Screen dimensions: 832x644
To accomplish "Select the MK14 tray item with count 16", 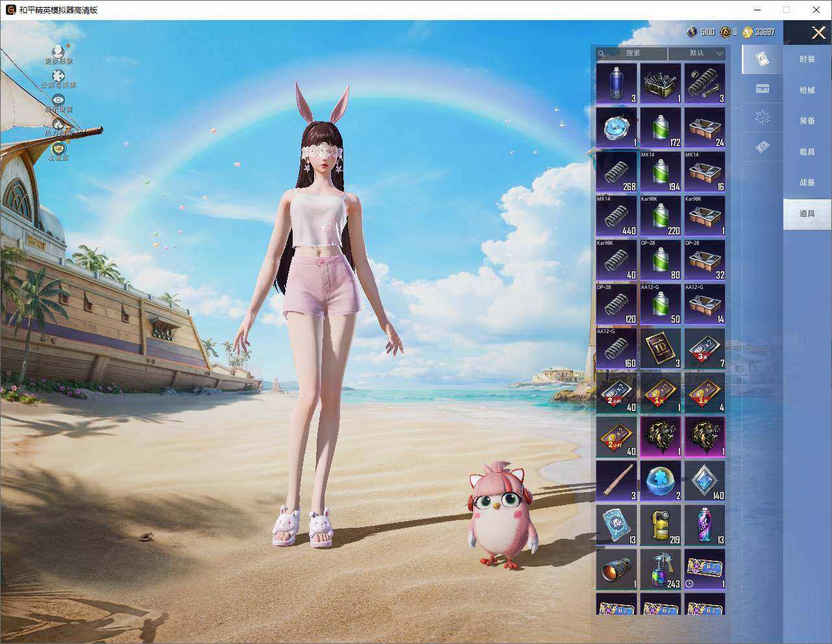I will tap(705, 172).
